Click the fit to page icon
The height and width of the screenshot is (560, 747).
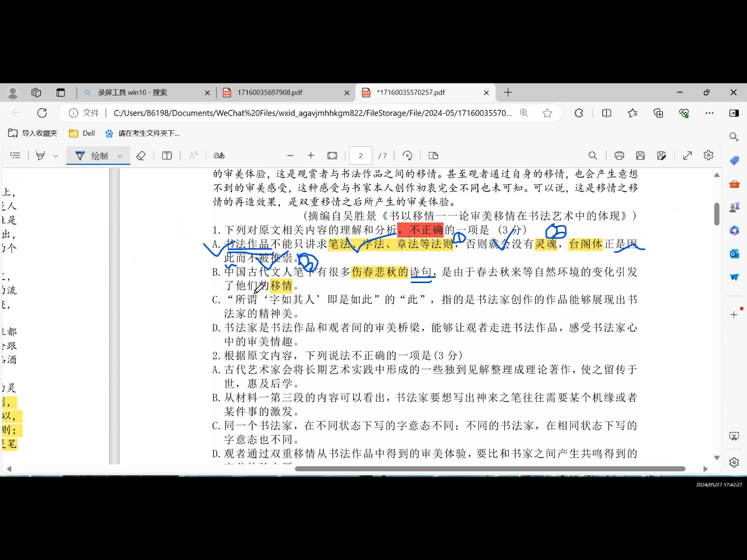coord(333,156)
